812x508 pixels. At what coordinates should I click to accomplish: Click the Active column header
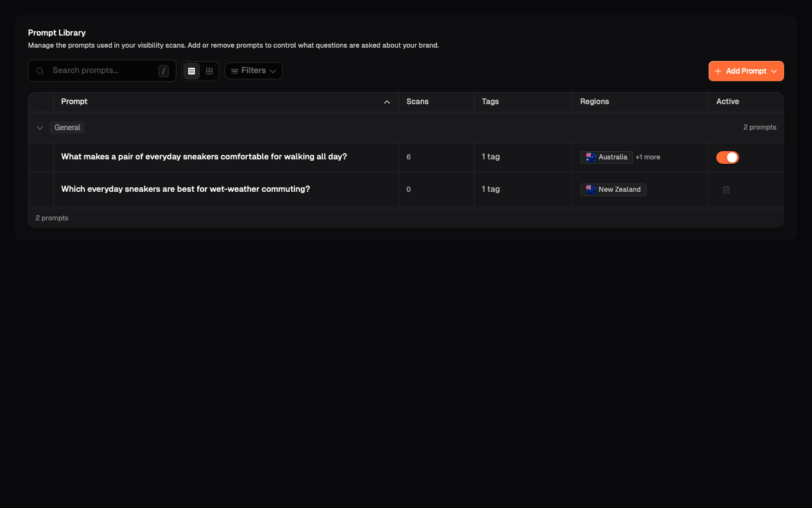(x=746, y=102)
